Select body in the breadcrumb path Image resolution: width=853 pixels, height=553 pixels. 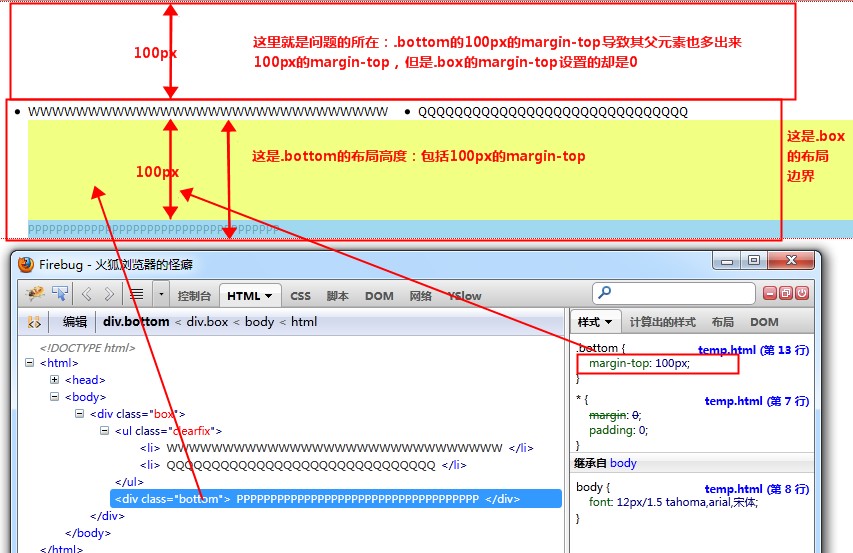259,321
